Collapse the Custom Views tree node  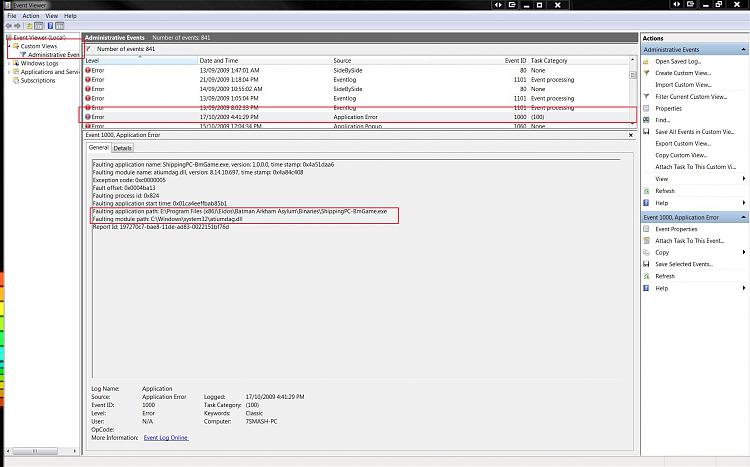point(9,46)
